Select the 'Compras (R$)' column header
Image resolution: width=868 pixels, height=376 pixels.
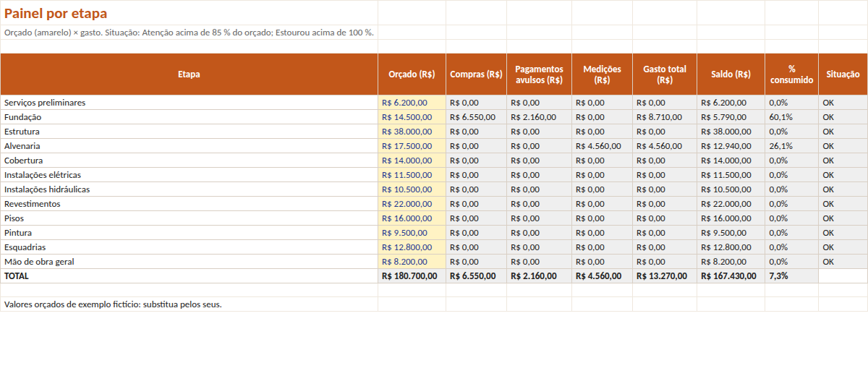[x=476, y=74]
